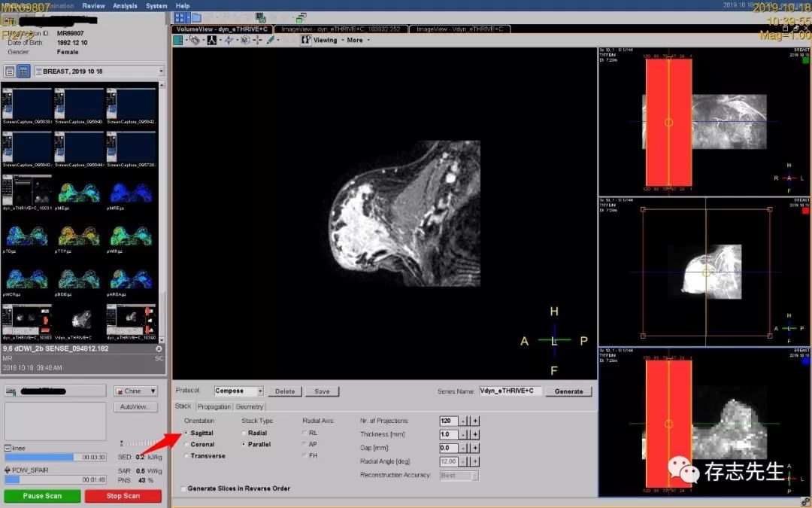The width and height of the screenshot is (812, 508).
Task: Switch patient browser to list view icon
Action: pos(11,71)
